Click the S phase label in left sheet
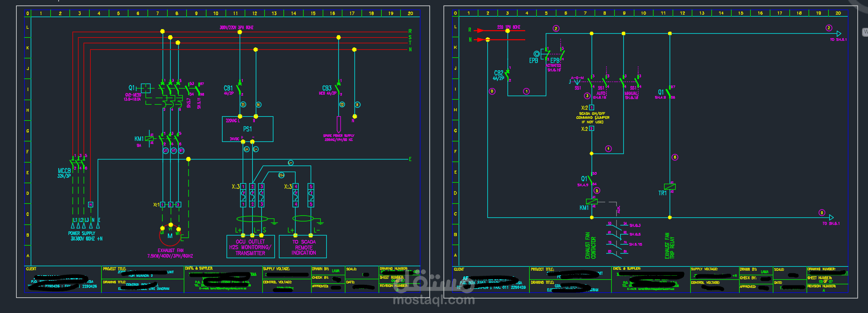 coord(410,37)
